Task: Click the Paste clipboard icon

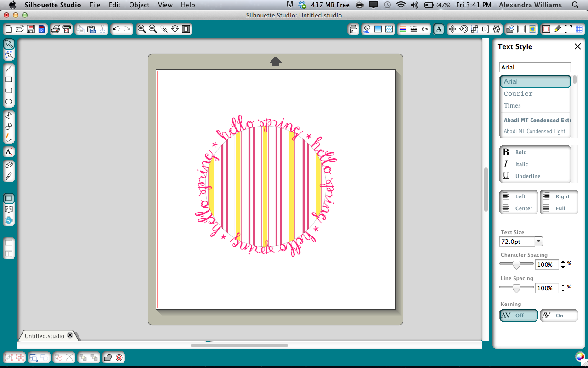Action: point(91,29)
